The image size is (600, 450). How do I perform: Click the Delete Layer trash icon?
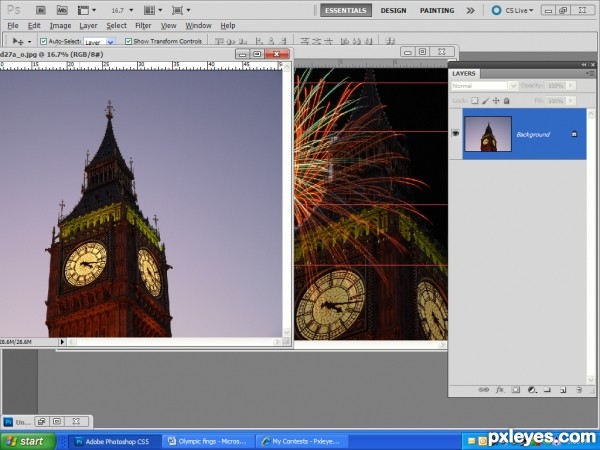[579, 390]
